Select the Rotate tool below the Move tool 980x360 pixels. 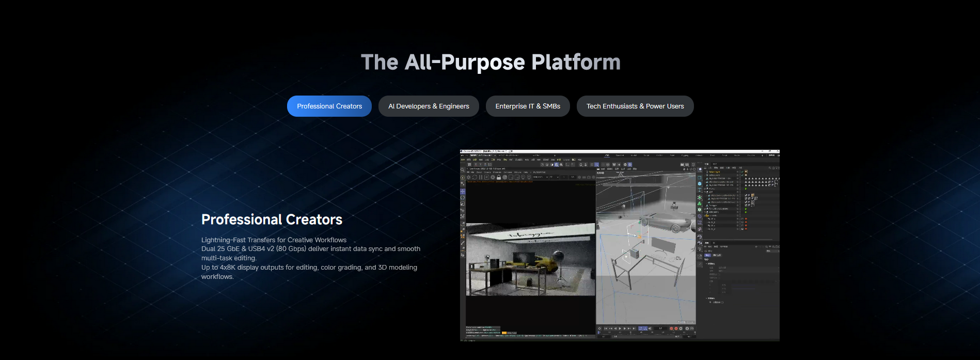coord(463,198)
